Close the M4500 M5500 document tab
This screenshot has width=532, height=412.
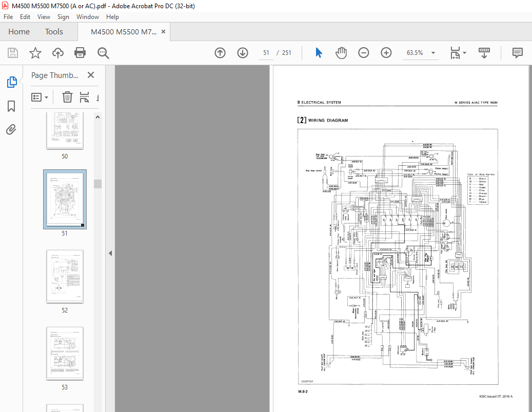click(163, 32)
